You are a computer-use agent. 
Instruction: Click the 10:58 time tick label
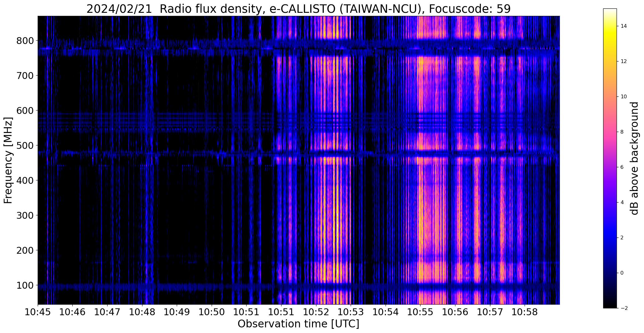point(525,312)
